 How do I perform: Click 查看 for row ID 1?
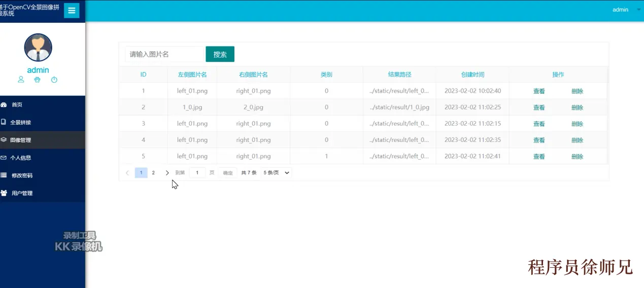point(539,91)
